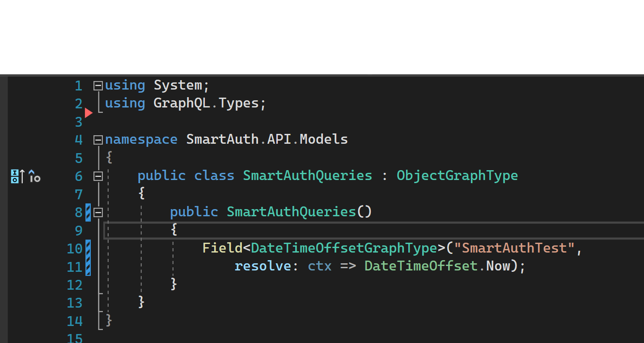Viewport: 644px width, 343px height.
Task: Click the pink arrow marker beside line 2
Action: (x=89, y=113)
